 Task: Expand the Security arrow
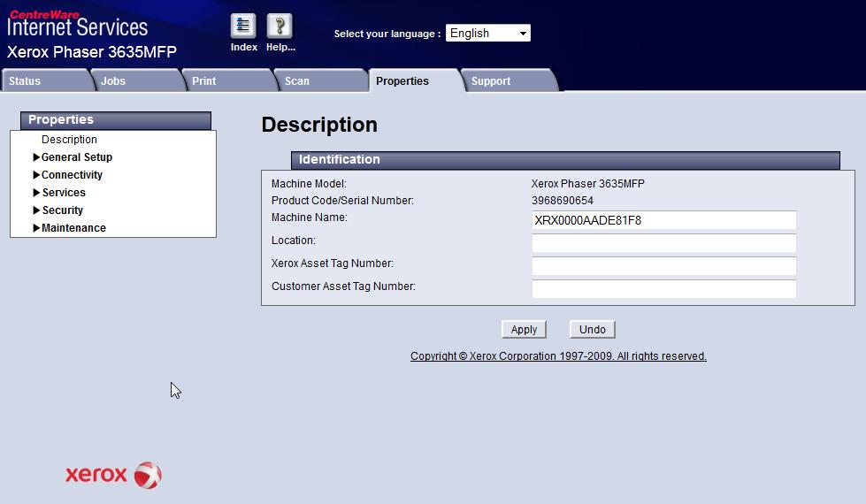[36, 210]
